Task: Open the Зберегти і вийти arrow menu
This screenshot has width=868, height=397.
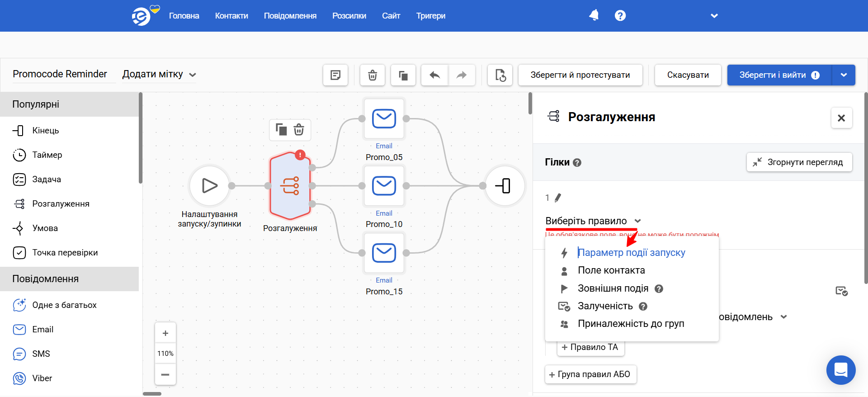Action: coord(844,75)
